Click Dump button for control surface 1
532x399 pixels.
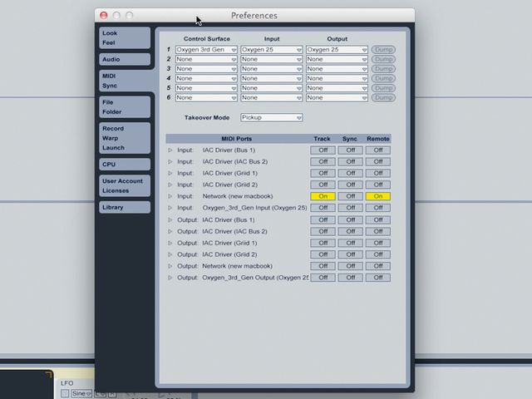(x=383, y=50)
